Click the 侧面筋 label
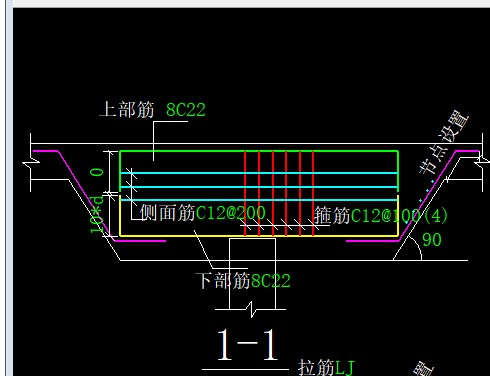Image resolution: width=490 pixels, height=376 pixels. pos(167,213)
